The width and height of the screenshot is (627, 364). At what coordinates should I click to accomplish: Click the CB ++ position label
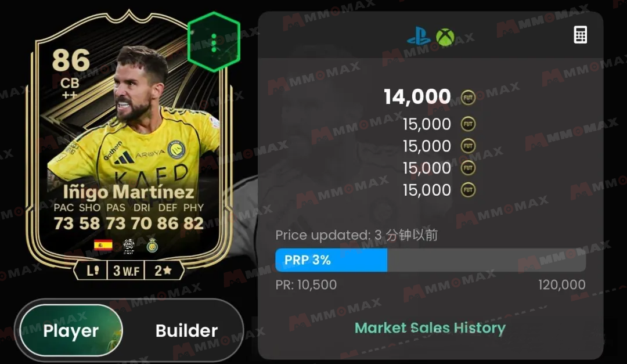click(70, 88)
